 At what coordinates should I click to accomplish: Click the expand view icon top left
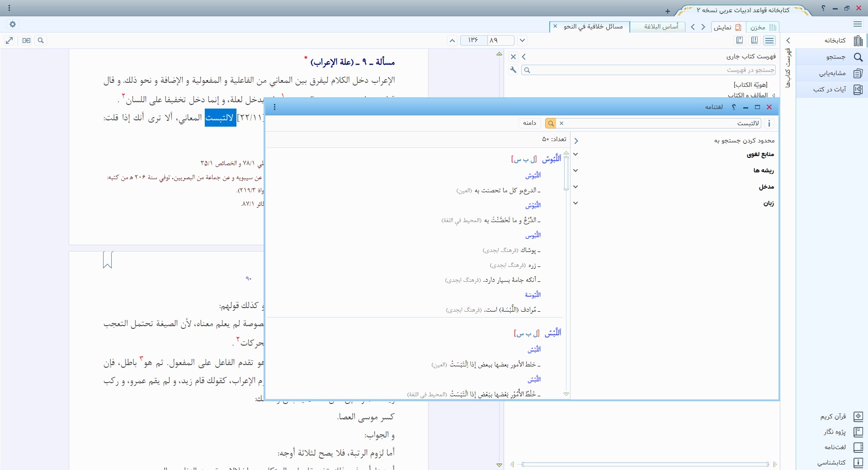pyautogui.click(x=9, y=41)
